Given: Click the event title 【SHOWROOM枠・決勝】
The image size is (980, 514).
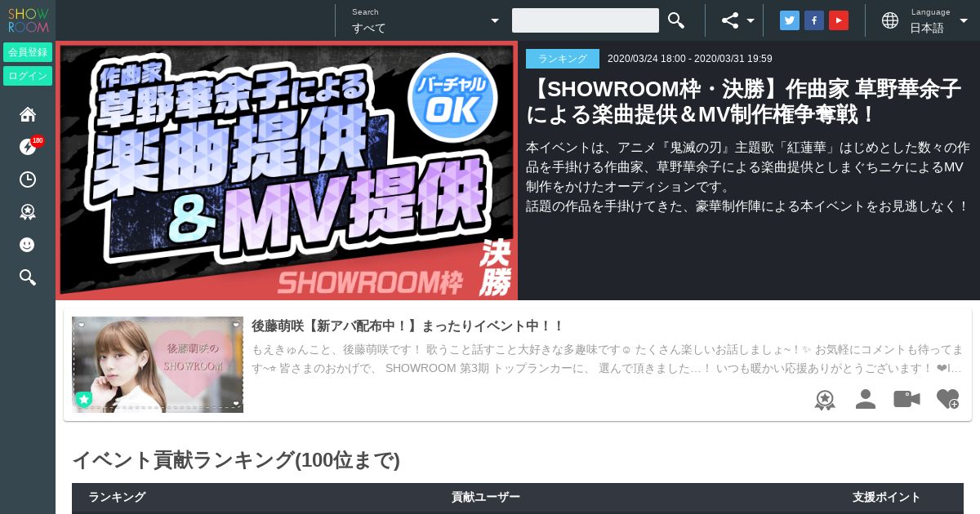Looking at the screenshot, I should coord(743,101).
